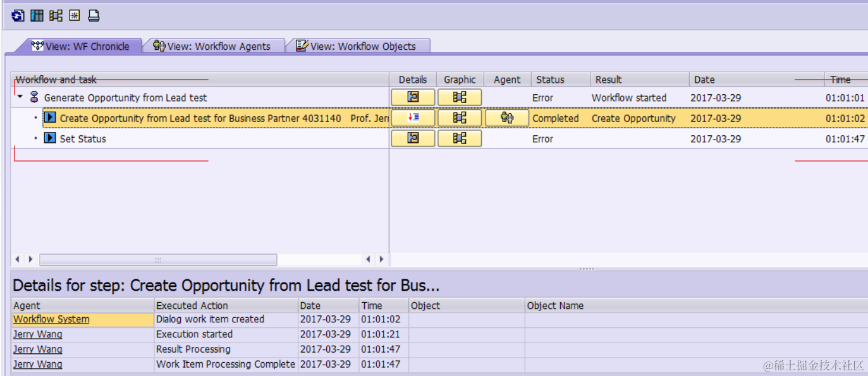Screen dimensions: 868x376
Task: Click the leftmost scroll arrow below the tree
Action: pos(17,260)
